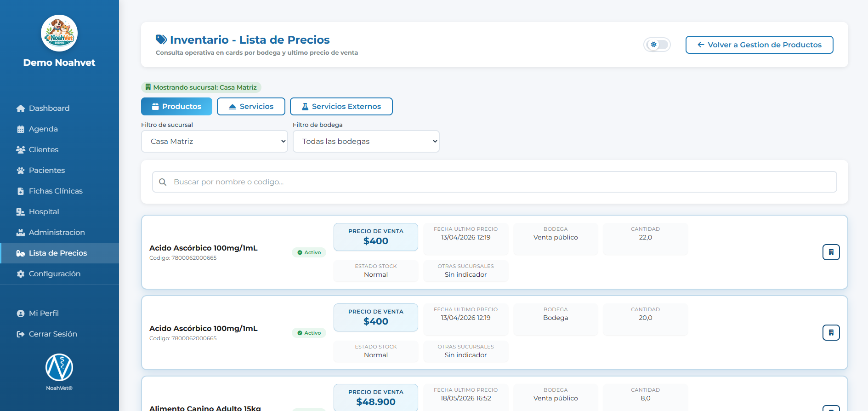The height and width of the screenshot is (411, 868).
Task: Click Alimento Canino Adulto 15kg product name
Action: (205, 408)
